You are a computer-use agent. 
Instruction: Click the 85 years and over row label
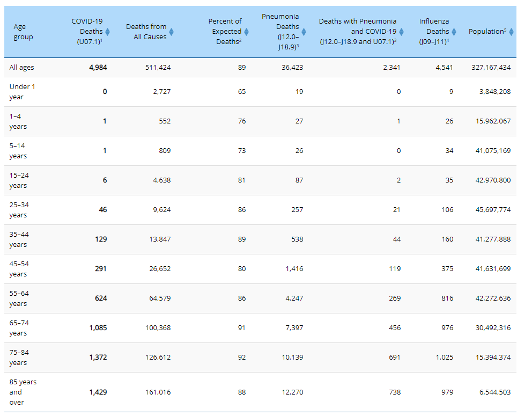pos(23,392)
